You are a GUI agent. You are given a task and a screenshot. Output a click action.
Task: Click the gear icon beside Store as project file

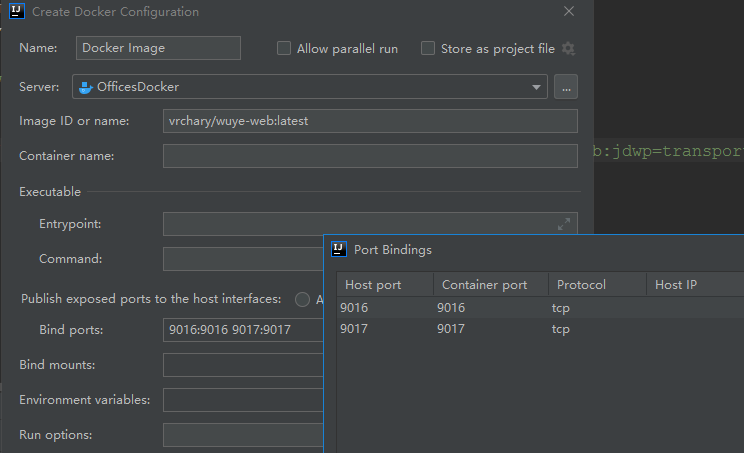click(569, 48)
